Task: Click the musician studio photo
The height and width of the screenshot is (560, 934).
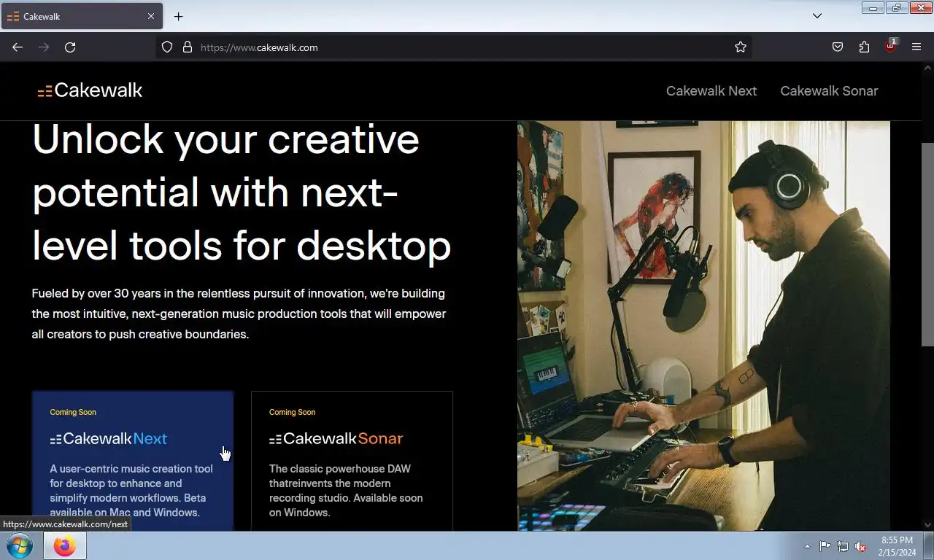Action: click(703, 326)
